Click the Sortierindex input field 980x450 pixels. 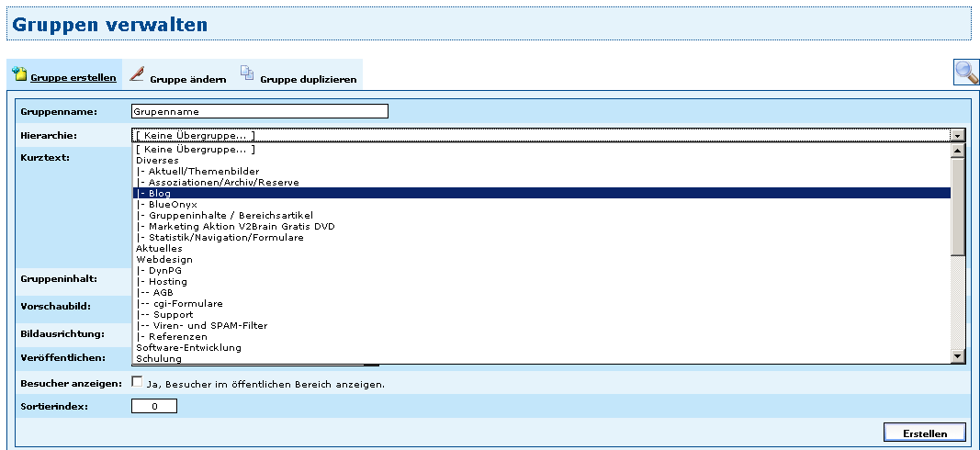(x=154, y=406)
